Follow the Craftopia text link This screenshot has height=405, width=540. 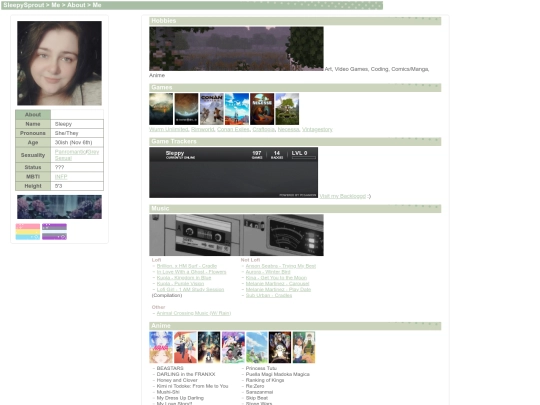pos(263,129)
